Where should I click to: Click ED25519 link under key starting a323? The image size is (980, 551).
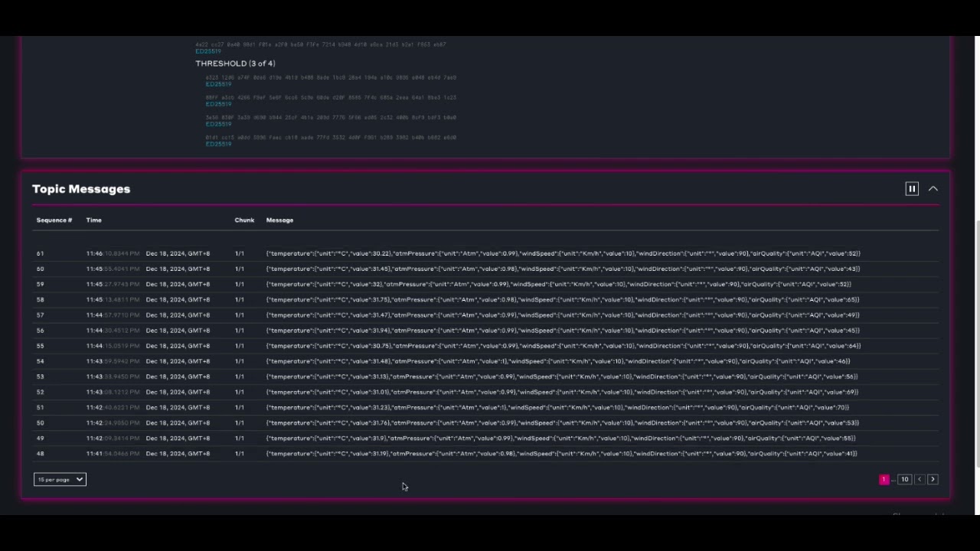(x=218, y=84)
